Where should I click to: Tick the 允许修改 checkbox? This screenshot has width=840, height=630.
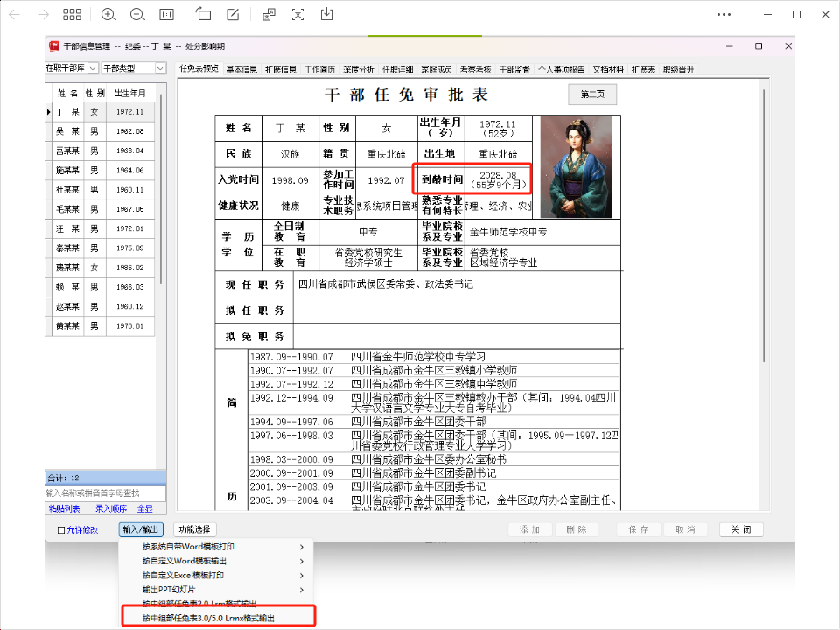[61, 530]
